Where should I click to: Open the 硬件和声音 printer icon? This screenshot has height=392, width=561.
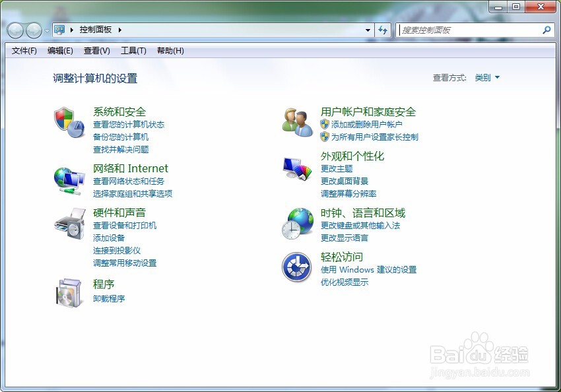70,224
